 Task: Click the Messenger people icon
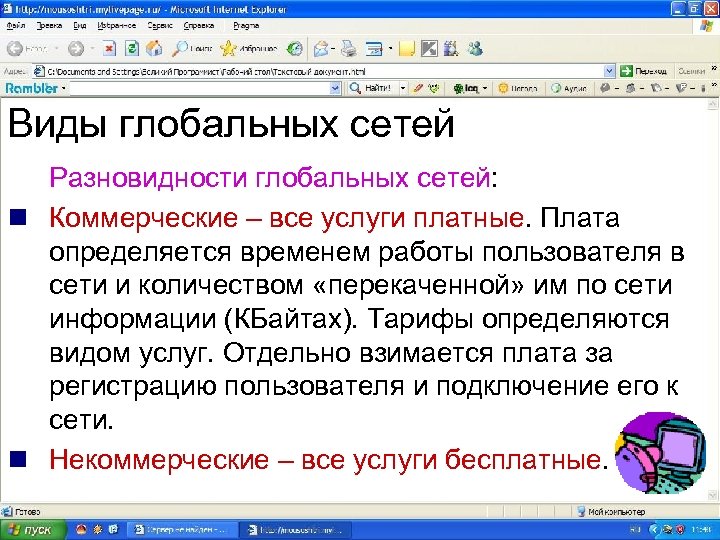[475, 48]
